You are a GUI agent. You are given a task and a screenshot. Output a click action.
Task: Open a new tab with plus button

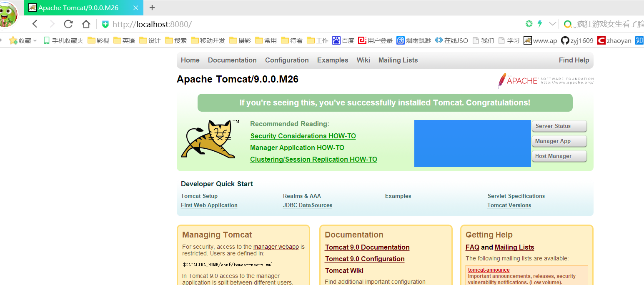(152, 7)
